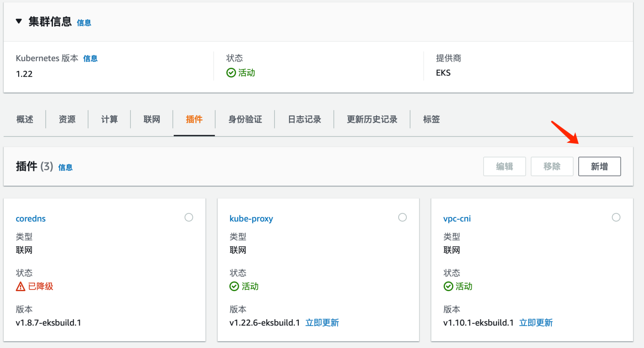Select the vpc-cni card radio button
The height and width of the screenshot is (348, 644).
[x=616, y=217]
